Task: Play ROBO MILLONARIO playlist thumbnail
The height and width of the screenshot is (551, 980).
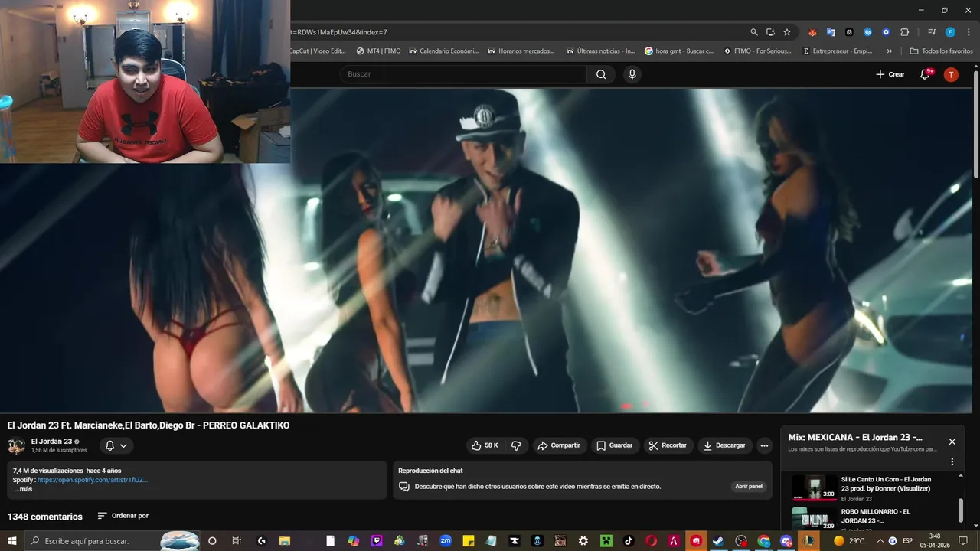Action: click(x=814, y=519)
